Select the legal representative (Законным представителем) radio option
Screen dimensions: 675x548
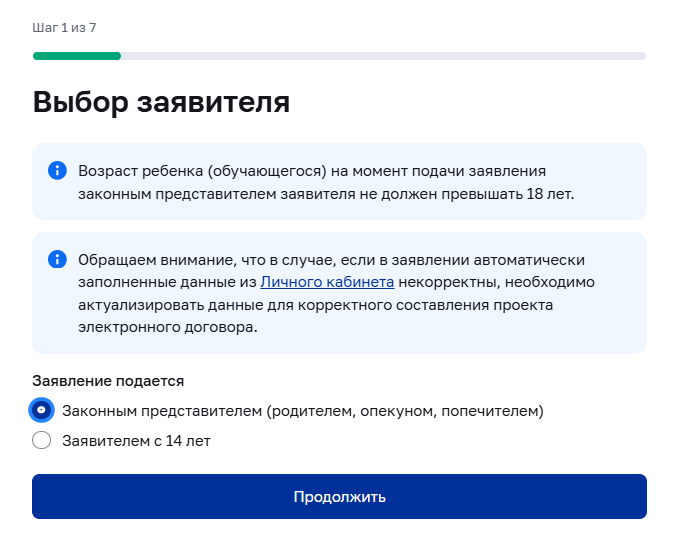coord(41,410)
